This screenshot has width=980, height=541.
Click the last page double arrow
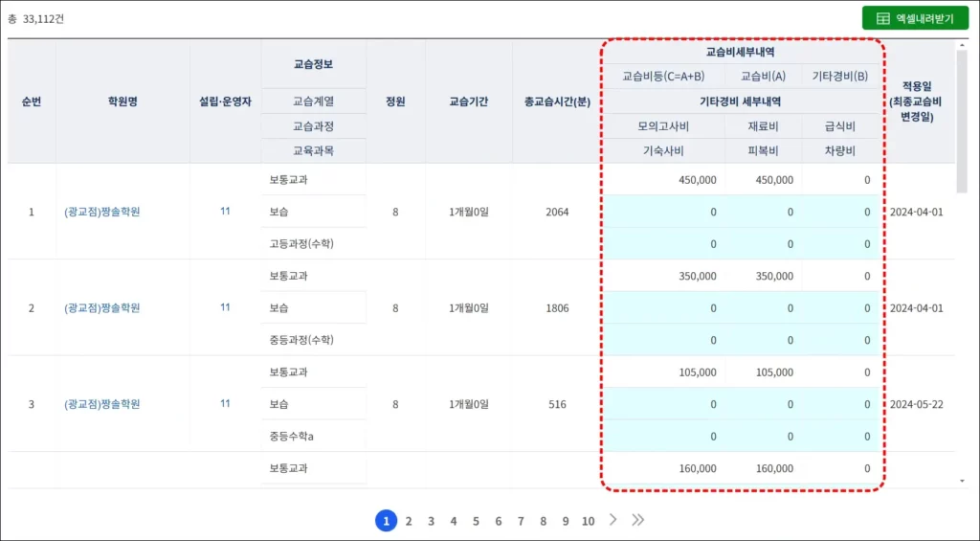[x=637, y=520]
